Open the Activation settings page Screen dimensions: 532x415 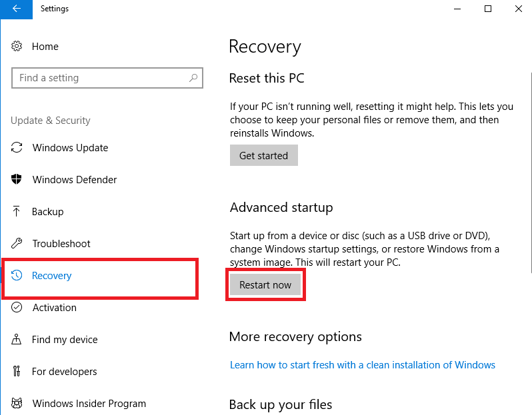54,308
